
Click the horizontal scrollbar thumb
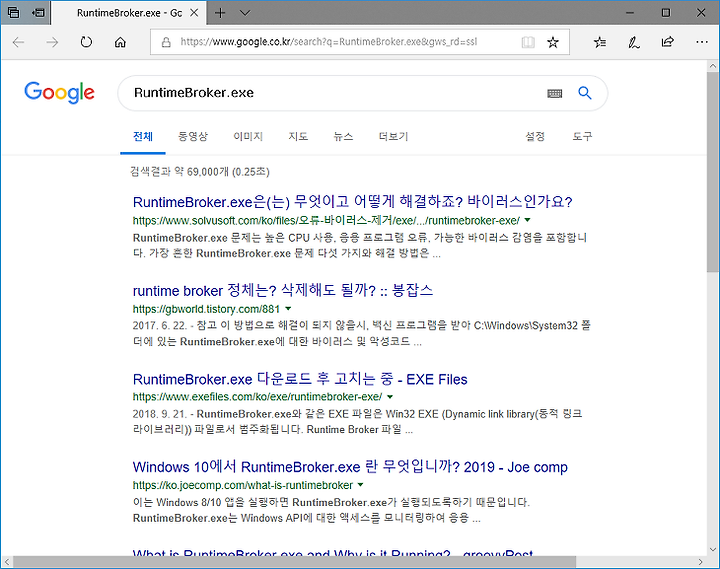click(294, 562)
